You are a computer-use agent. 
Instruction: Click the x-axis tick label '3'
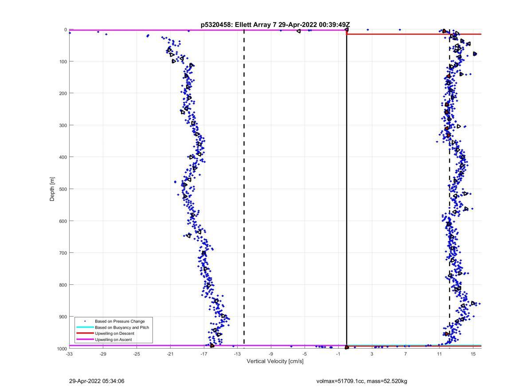pos(372,354)
